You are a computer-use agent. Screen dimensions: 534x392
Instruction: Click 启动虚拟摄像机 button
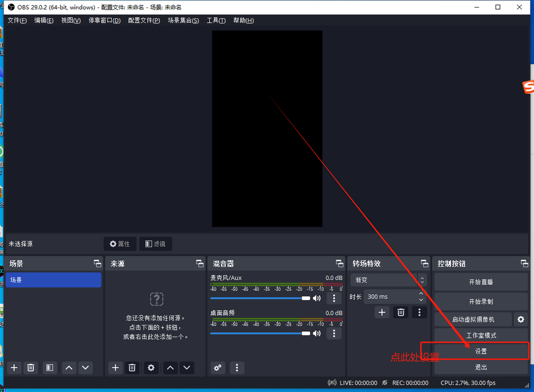(x=473, y=319)
